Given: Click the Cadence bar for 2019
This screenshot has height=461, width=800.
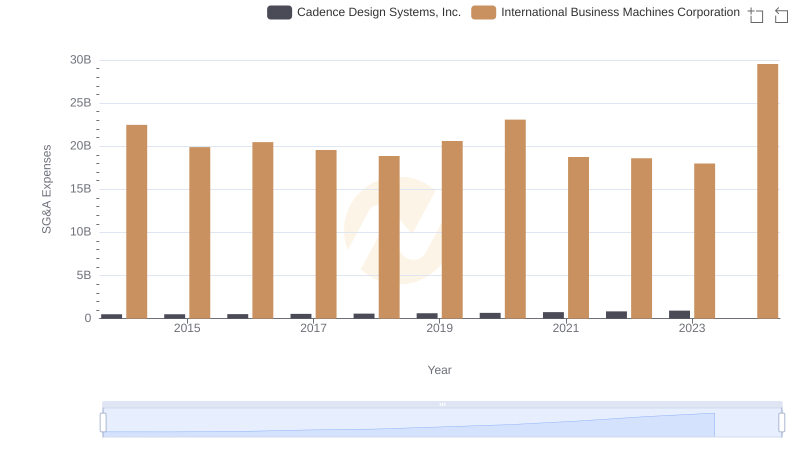Looking at the screenshot, I should [x=427, y=316].
